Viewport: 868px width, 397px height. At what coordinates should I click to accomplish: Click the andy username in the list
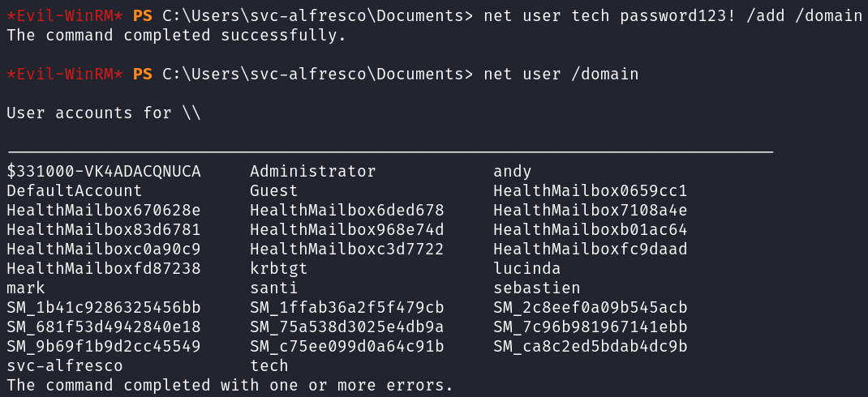pos(512,172)
